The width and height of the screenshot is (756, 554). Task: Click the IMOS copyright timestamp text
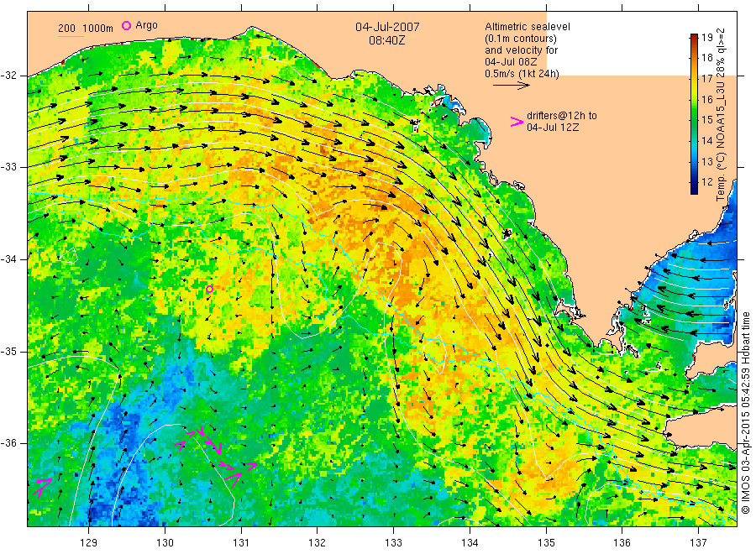pos(745,412)
